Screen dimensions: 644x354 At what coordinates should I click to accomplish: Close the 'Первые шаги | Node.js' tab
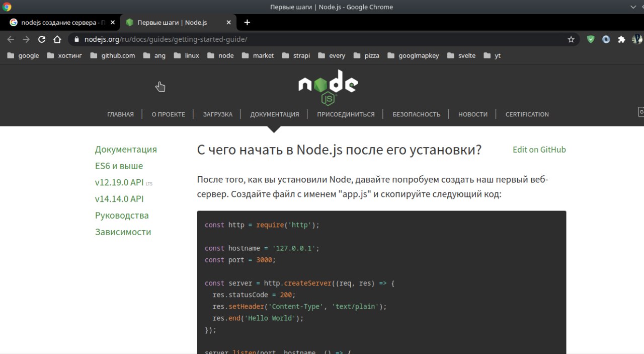click(x=229, y=23)
